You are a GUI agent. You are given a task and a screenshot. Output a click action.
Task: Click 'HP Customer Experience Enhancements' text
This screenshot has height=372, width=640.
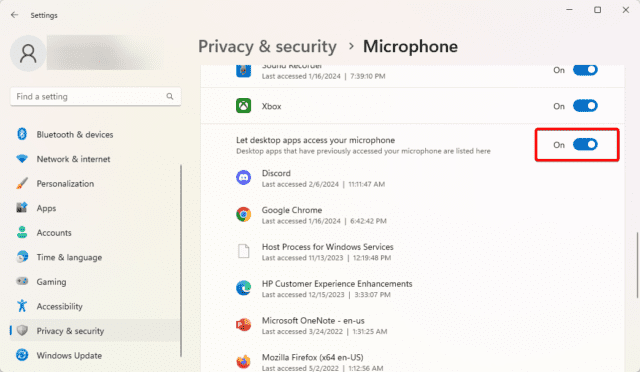pos(337,283)
